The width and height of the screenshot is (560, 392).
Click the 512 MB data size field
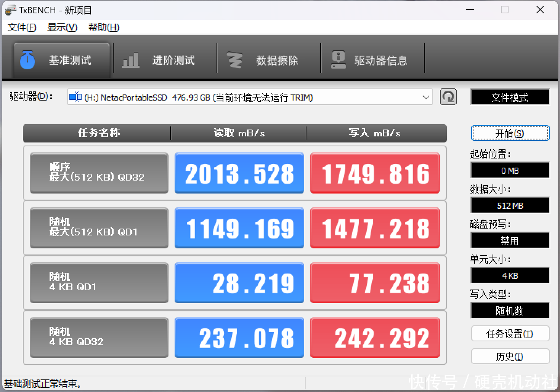[510, 205]
